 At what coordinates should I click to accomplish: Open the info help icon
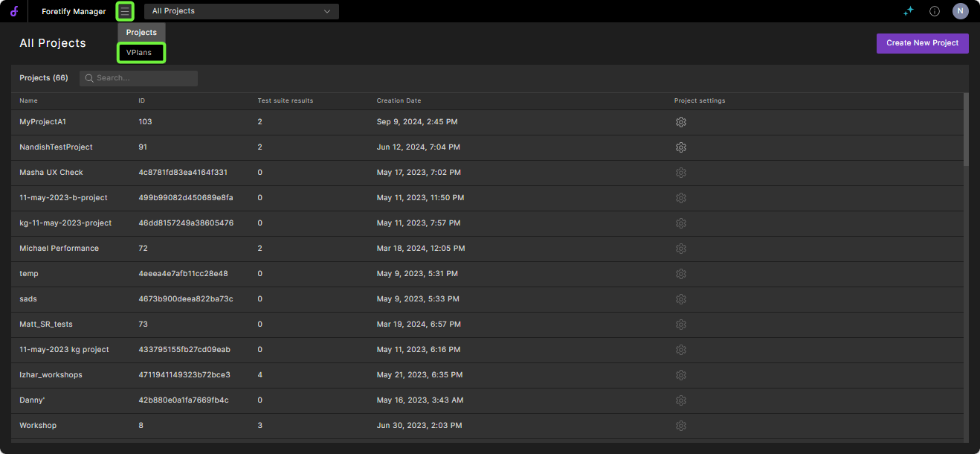coord(935,11)
